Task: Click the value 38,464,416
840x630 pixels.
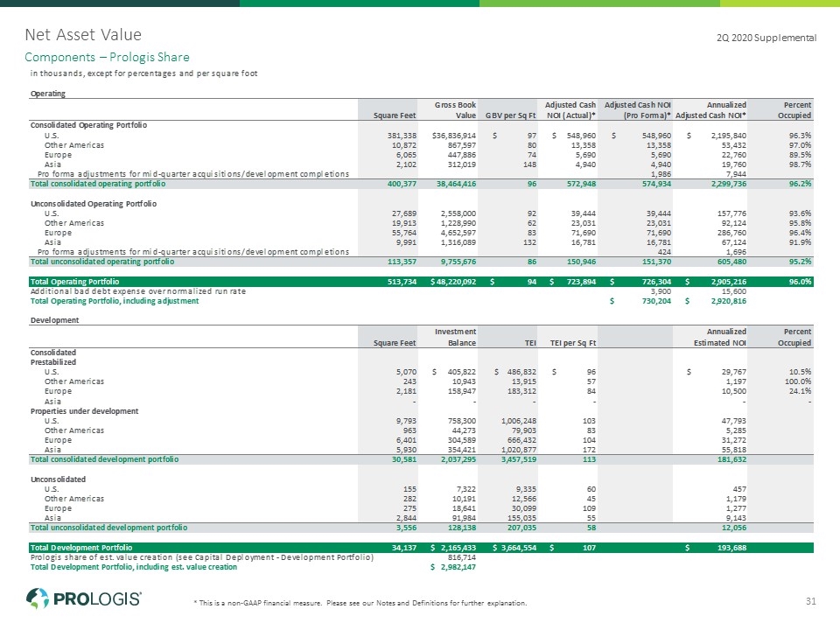Action: click(456, 184)
